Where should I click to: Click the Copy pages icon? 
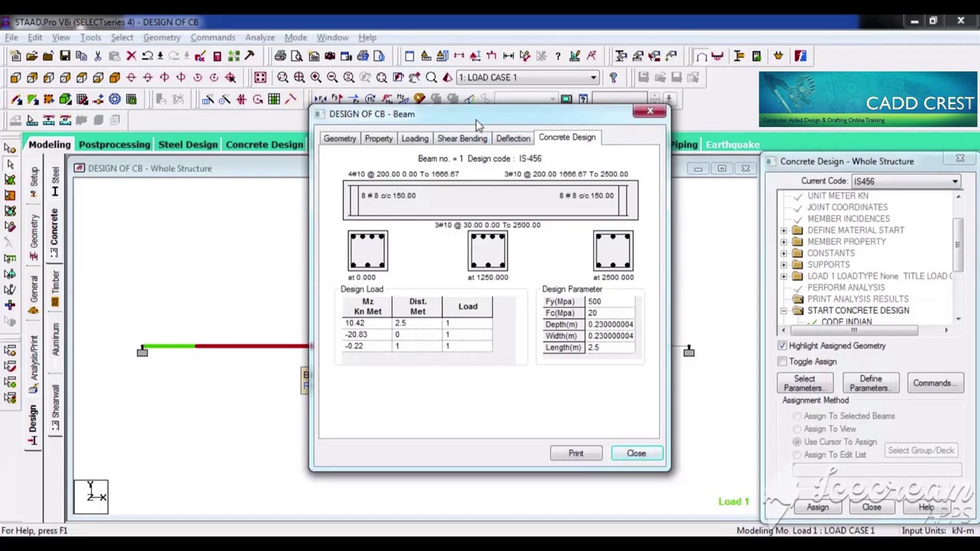coord(81,56)
